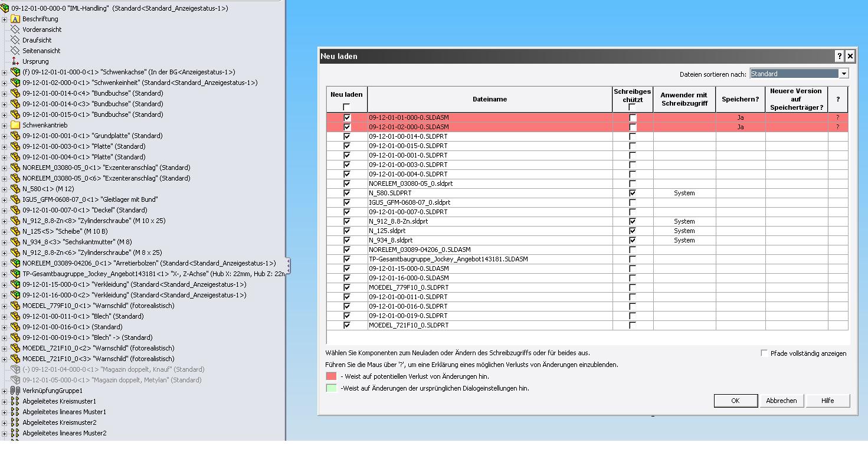This screenshot has width=868, height=472.
Task: Click the Vorderansicht plane icon
Action: pyautogui.click(x=15, y=29)
